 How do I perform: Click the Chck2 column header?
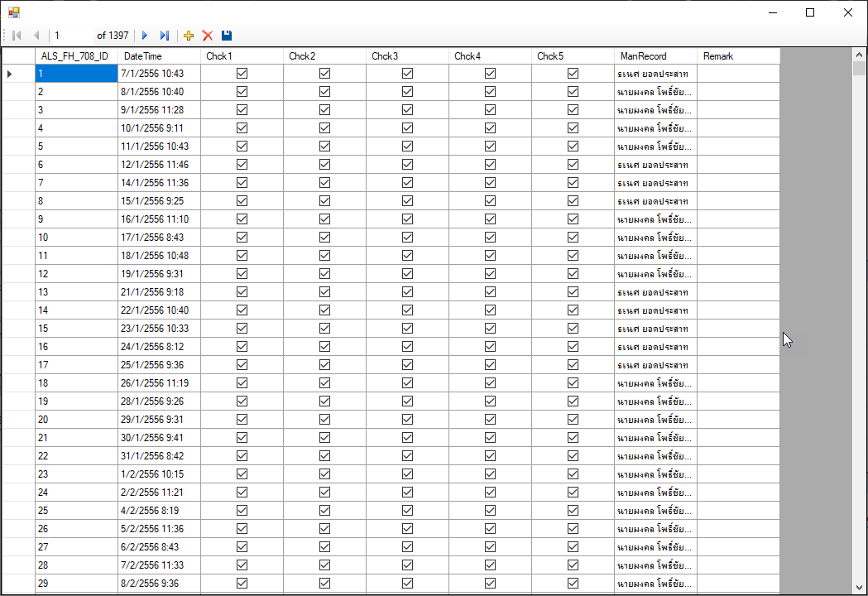point(324,56)
